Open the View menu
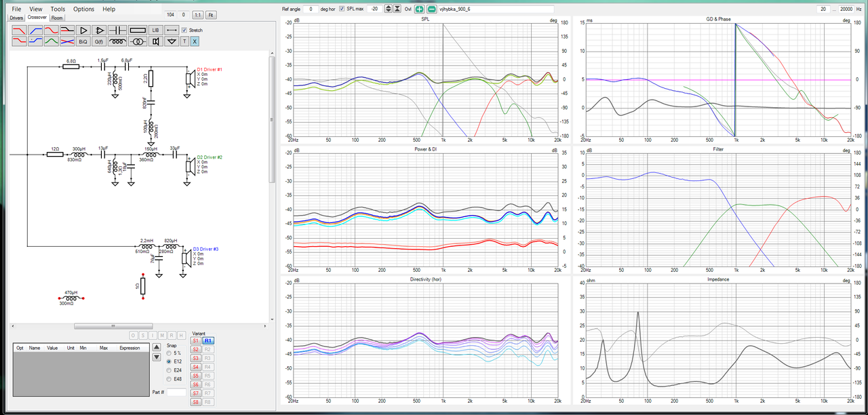 pos(36,9)
